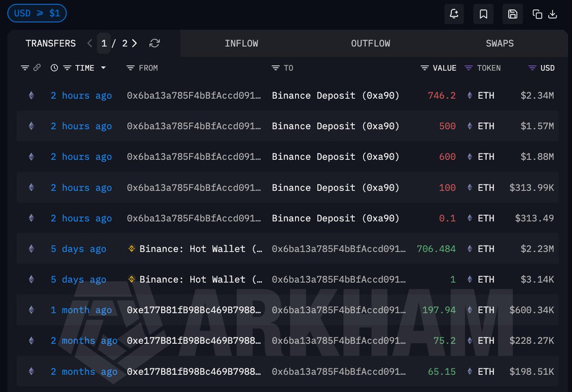Click the copy icon in top toolbar
Viewport: 572px width, 392px height.
[x=537, y=14]
